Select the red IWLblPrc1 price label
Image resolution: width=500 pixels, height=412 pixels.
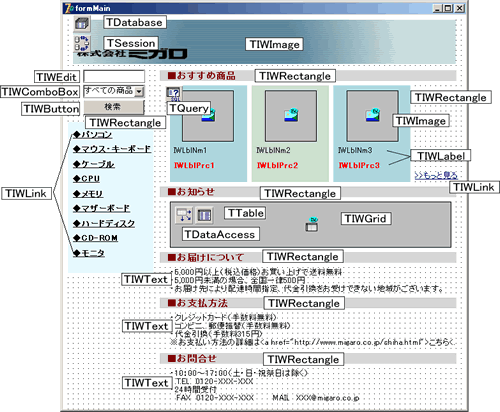pyautogui.click(x=194, y=165)
